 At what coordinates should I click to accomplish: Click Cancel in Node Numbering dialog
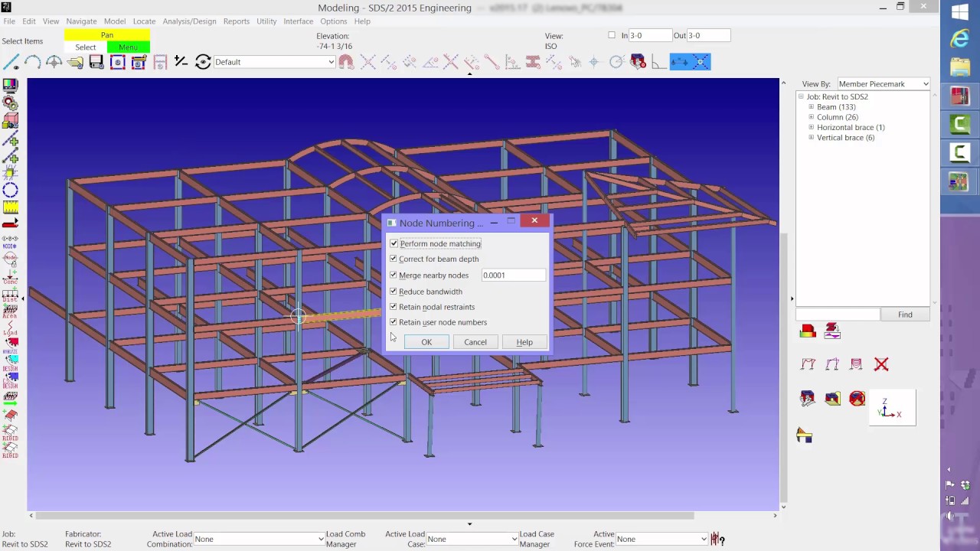point(475,342)
